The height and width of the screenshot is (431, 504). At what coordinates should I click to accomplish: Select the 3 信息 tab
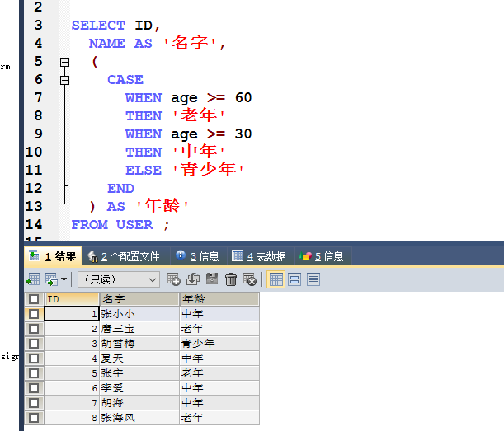point(198,256)
